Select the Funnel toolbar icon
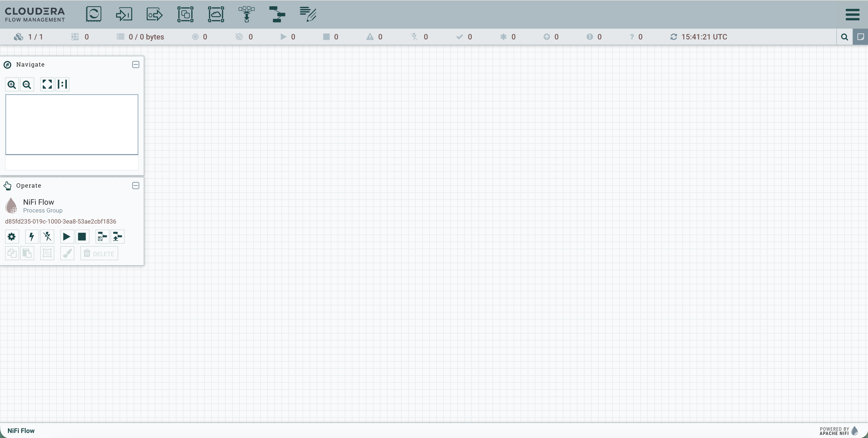 (x=247, y=14)
